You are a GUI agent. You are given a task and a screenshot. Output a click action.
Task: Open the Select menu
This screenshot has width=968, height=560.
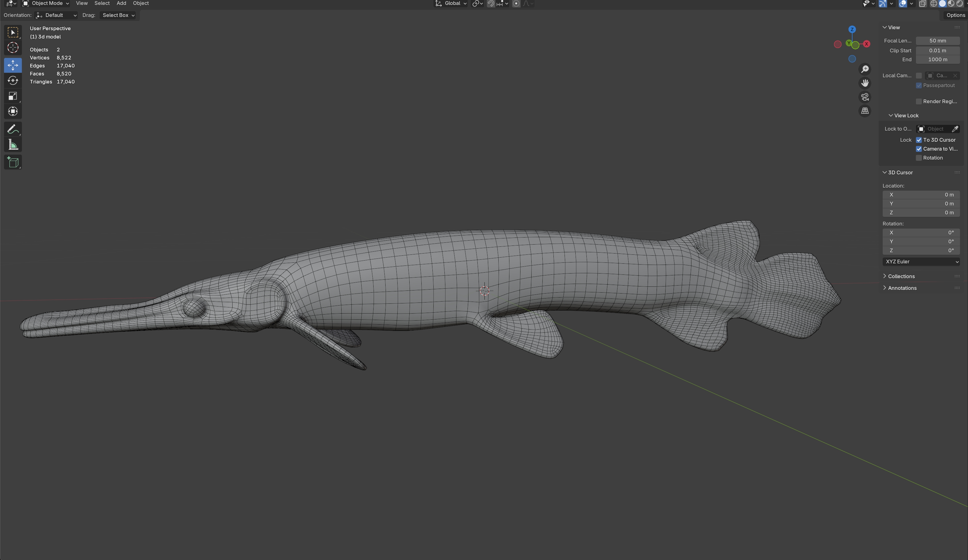pos(102,3)
